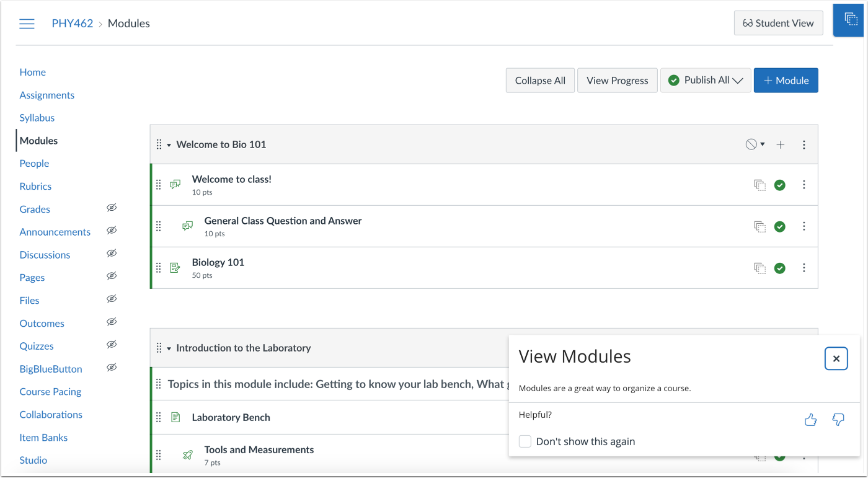The height and width of the screenshot is (478, 868).
Task: Add item to Welcome to Bio 101 module
Action: (781, 144)
